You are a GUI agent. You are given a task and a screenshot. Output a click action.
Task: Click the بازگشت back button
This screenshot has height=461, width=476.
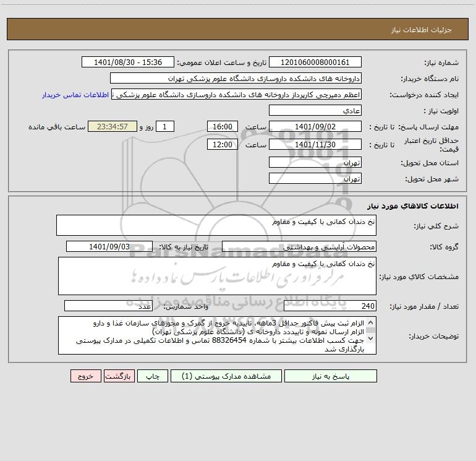(x=119, y=376)
